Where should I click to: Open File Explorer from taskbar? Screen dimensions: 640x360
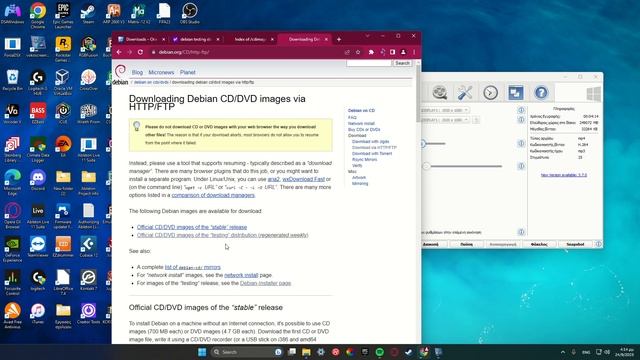tap(306, 352)
